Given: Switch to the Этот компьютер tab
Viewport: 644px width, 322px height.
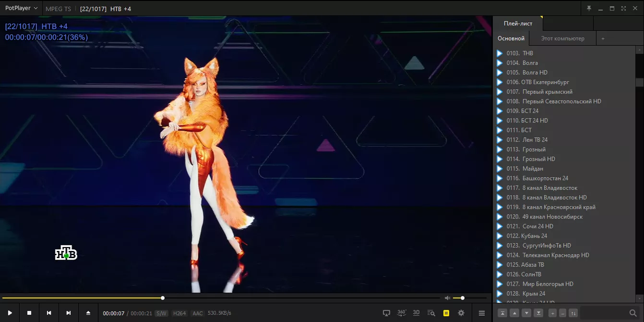Looking at the screenshot, I should coord(562,38).
